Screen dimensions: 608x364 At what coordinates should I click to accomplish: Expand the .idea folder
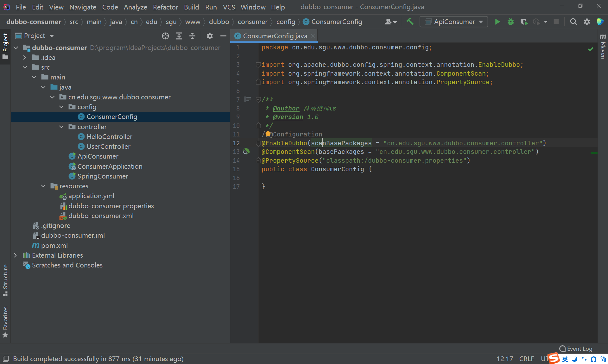click(x=25, y=58)
